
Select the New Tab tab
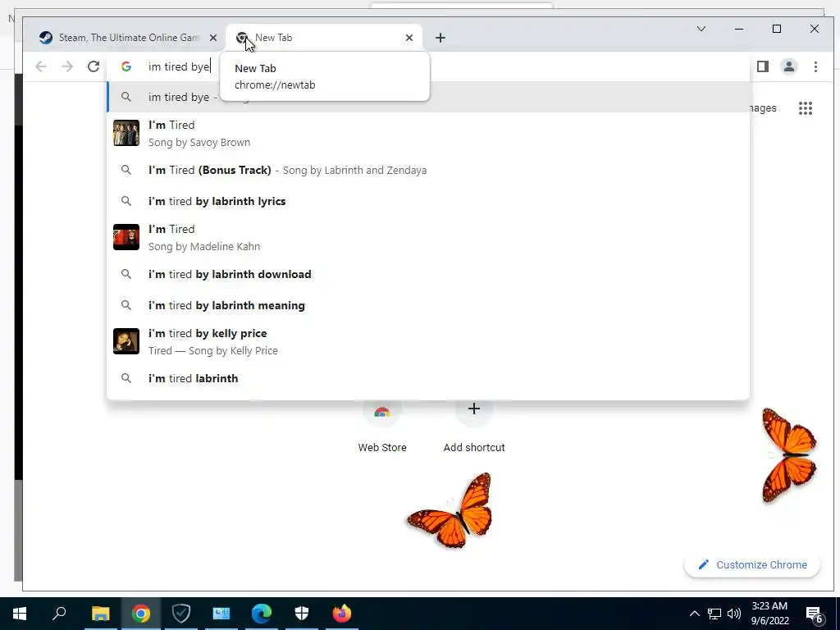[x=324, y=38]
